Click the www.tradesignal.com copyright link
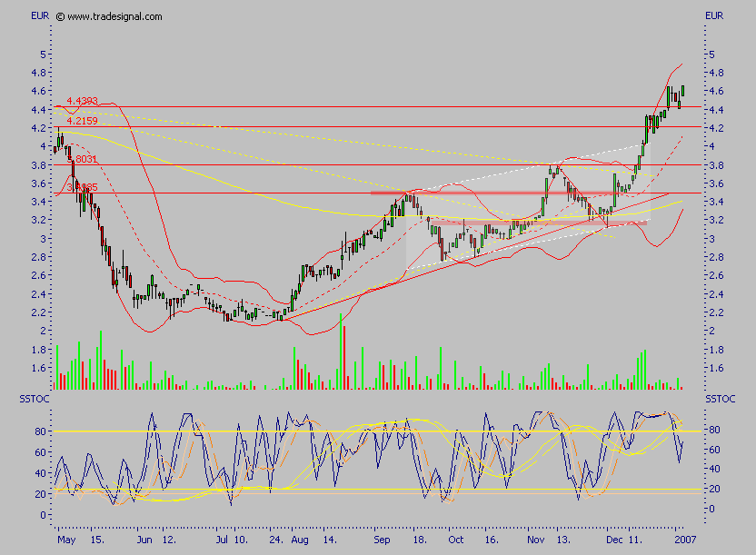Viewport: 756px width, 555px height. point(109,16)
